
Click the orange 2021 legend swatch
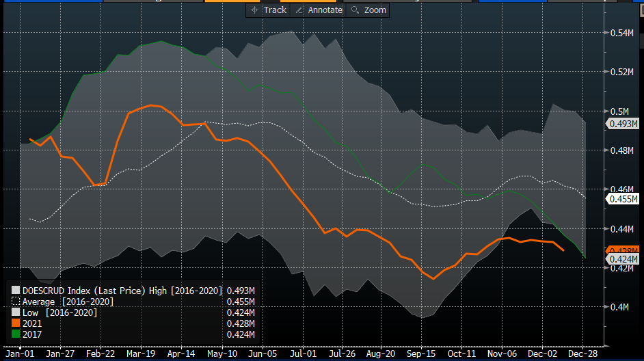16,323
